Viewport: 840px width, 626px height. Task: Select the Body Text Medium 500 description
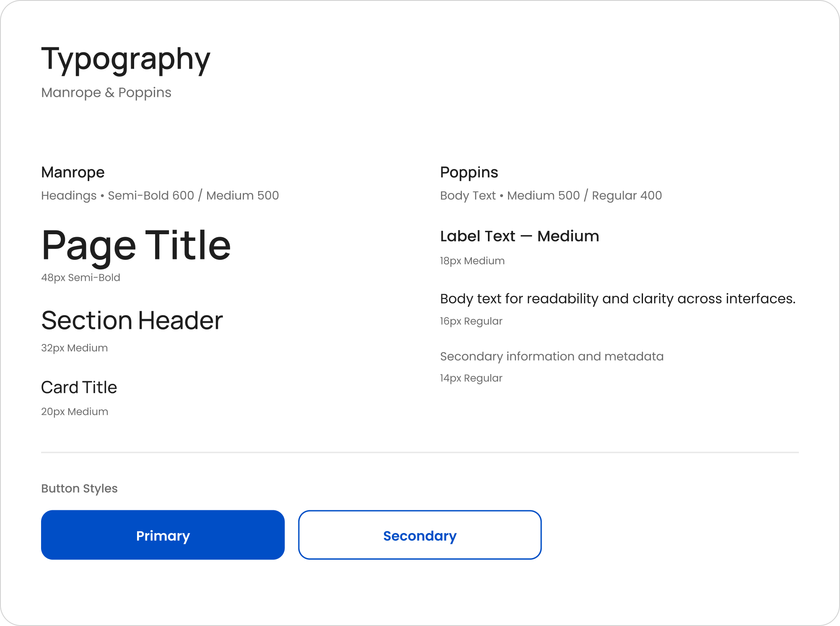[x=551, y=195]
